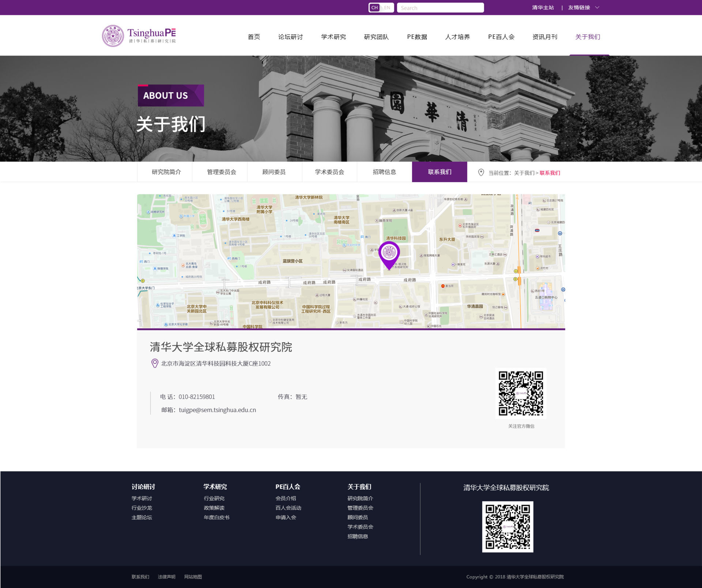Click the TsinghuaPE logo
Screen dimensions: 702x588
click(139, 36)
